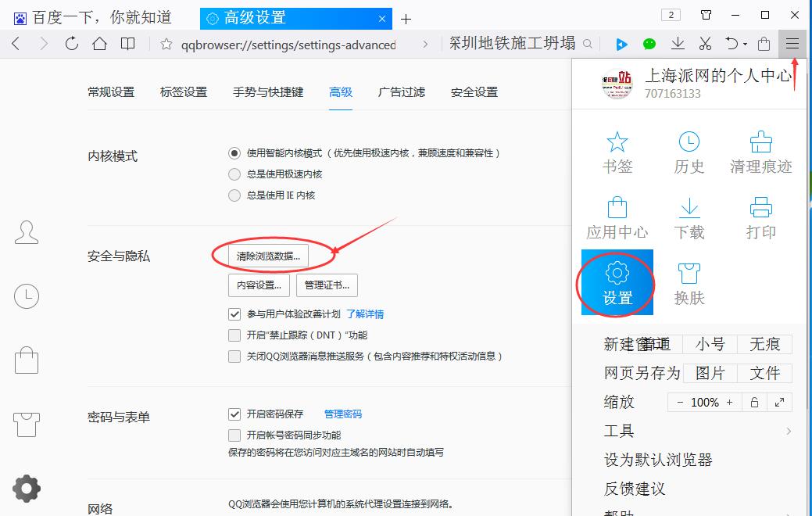The image size is (812, 516).
Task: Open the App Center (应用中心) bag icon
Action: click(617, 218)
